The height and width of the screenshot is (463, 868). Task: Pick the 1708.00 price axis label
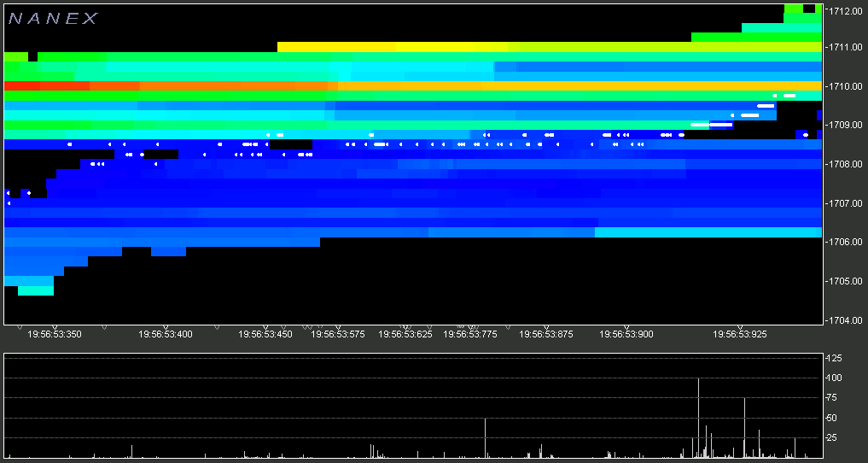pos(846,165)
